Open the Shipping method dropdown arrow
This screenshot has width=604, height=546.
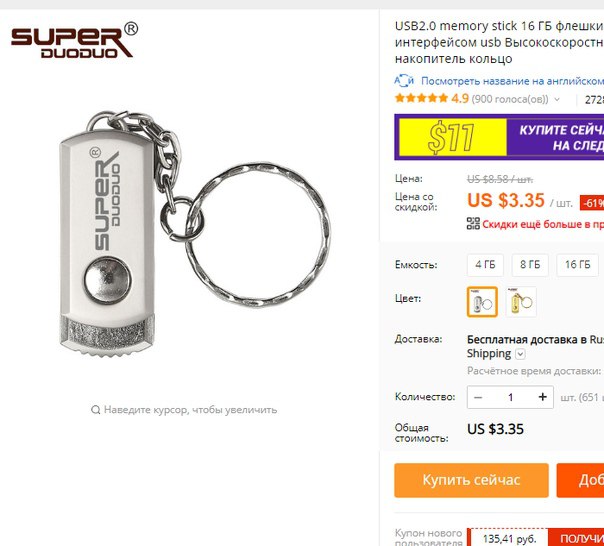coord(520,354)
